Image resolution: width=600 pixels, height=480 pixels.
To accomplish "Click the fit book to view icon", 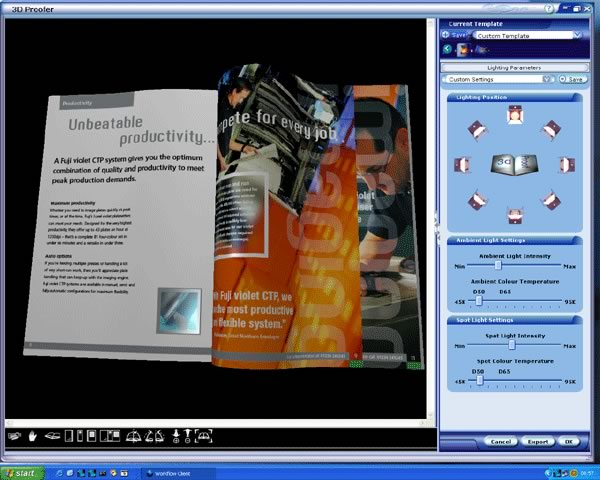I will tap(204, 436).
